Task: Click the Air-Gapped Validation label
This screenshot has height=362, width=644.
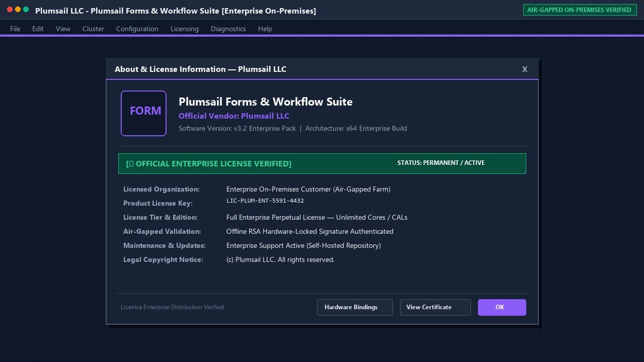Action: (x=162, y=232)
